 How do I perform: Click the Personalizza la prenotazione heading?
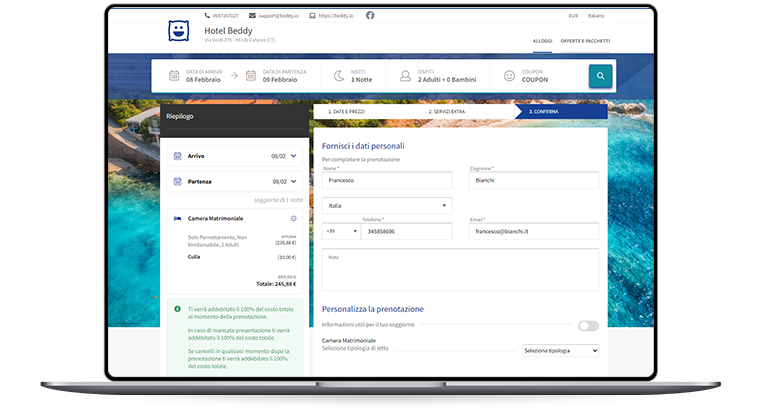point(373,309)
